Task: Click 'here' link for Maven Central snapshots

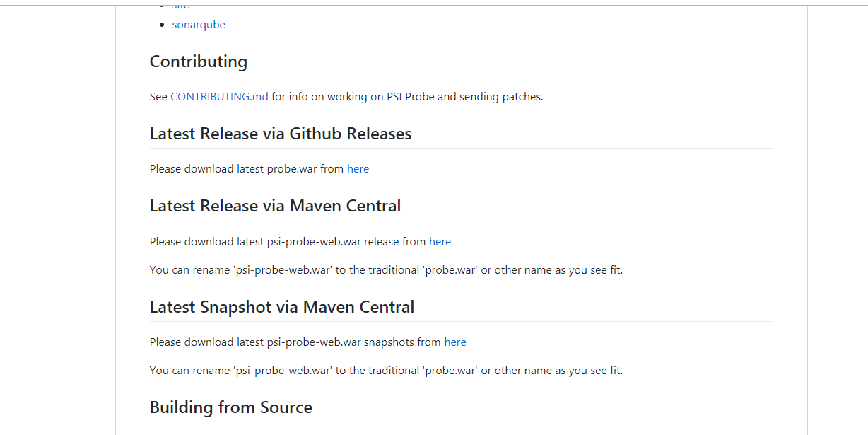Action: 455,342
